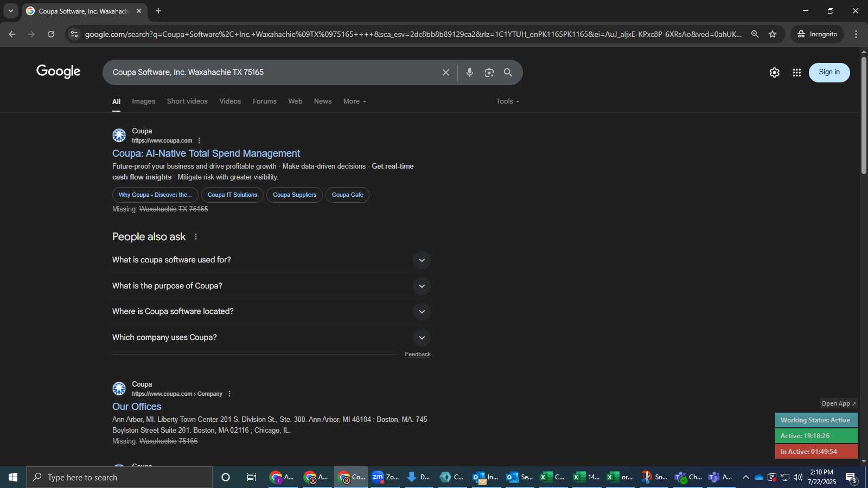Open the Windows notification center
The image size is (868, 488).
pos(851,478)
